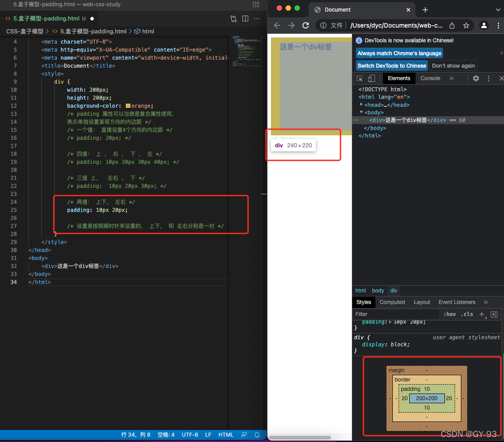Screen dimensions: 504x442
Task: Click HTML language mode in status bar
Action: click(226, 434)
